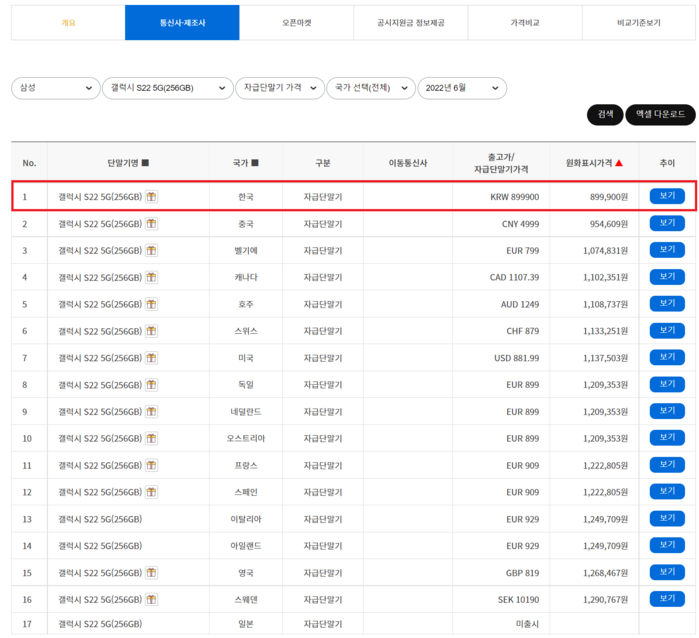The height and width of the screenshot is (638, 699).
Task: View trend for the 미국 row
Action: tap(667, 357)
